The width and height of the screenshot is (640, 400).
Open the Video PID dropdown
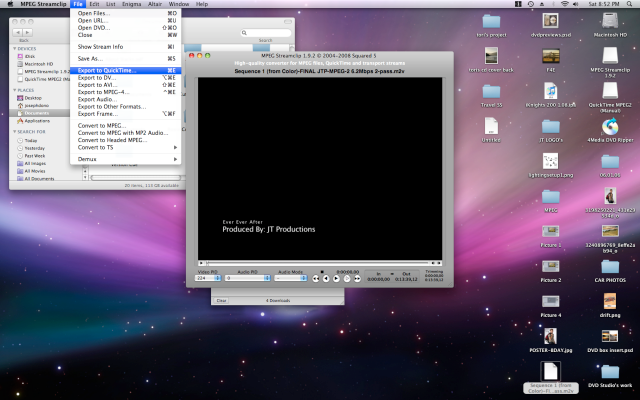click(208, 278)
